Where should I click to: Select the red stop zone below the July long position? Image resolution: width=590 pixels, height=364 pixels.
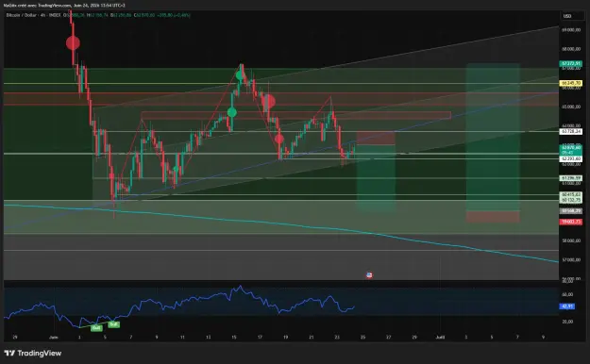[493, 217]
